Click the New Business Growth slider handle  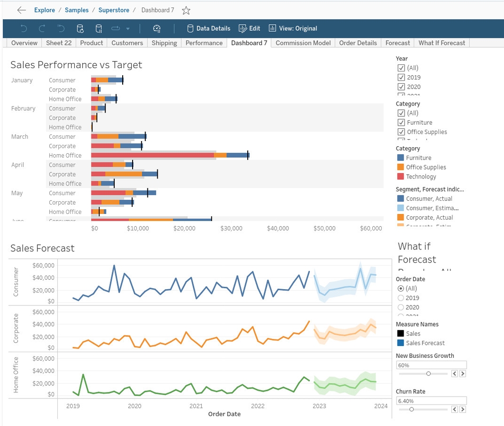tap(428, 373)
